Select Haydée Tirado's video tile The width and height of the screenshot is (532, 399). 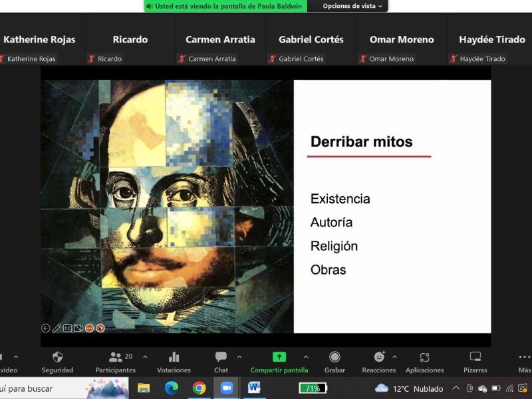click(x=490, y=39)
